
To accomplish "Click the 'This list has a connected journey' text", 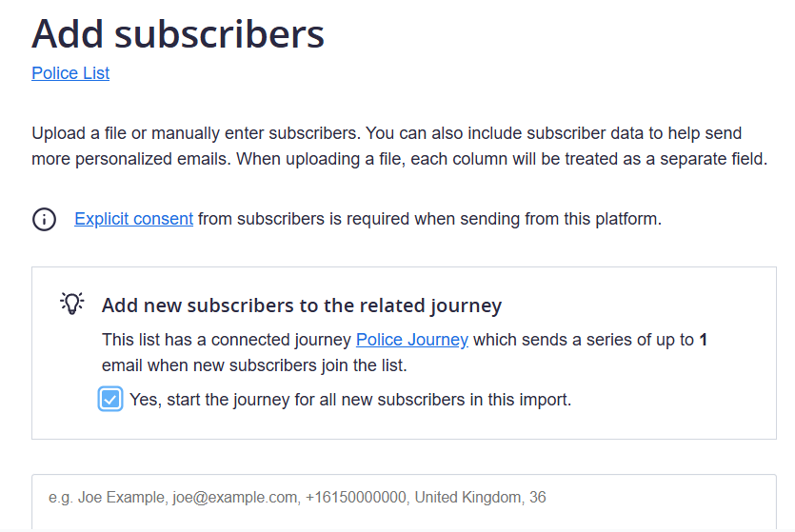I will (x=227, y=340).
